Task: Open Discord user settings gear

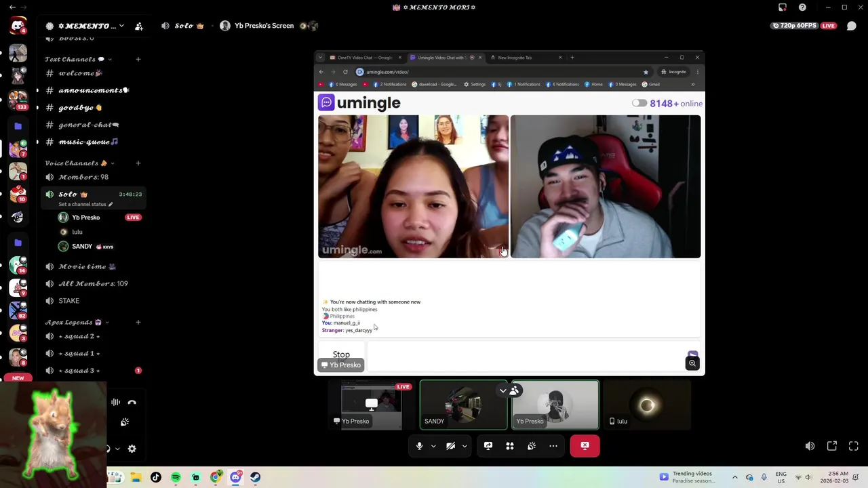Action: 132,449
